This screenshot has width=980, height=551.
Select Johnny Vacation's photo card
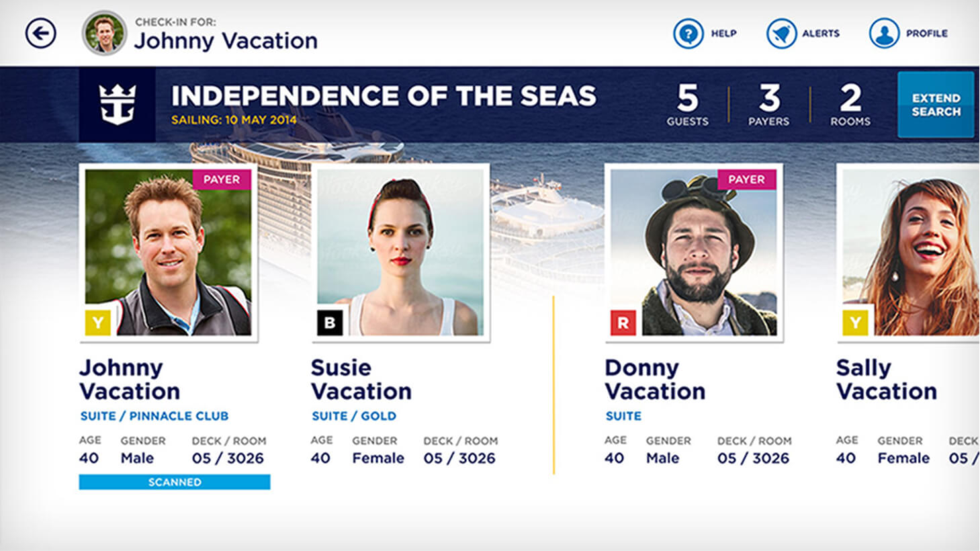(x=168, y=252)
